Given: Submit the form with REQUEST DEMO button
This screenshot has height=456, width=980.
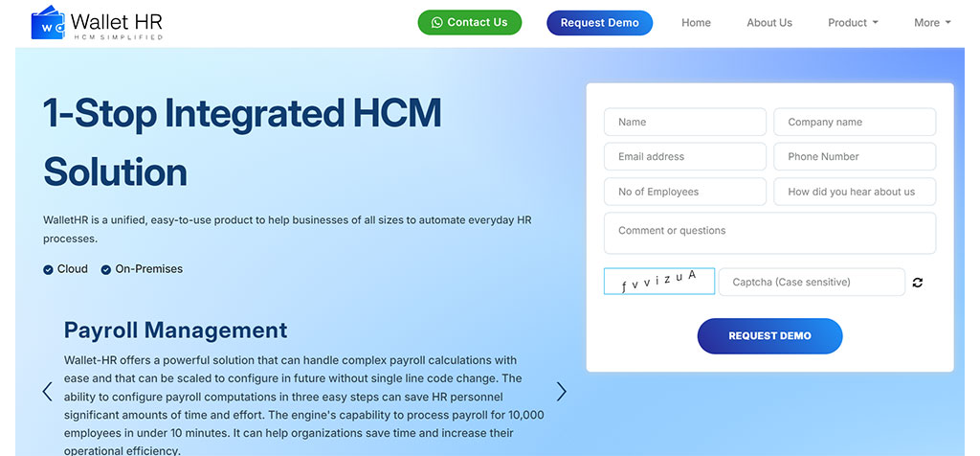Looking at the screenshot, I should click(770, 336).
